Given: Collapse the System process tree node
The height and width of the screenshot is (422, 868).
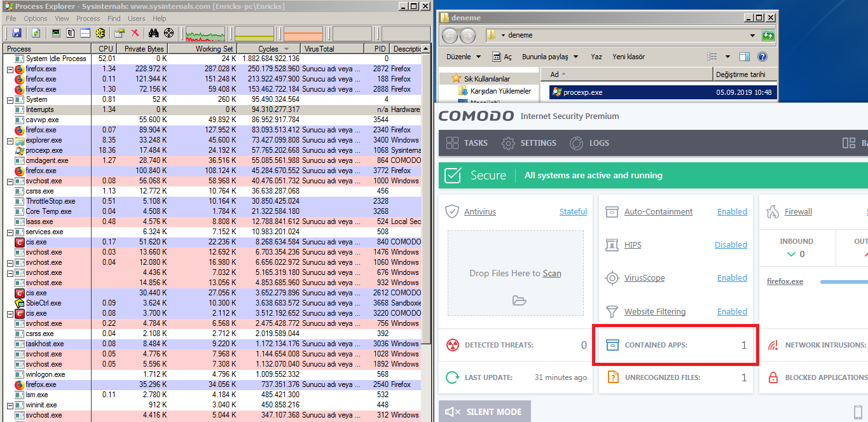Looking at the screenshot, I should click(x=10, y=99).
